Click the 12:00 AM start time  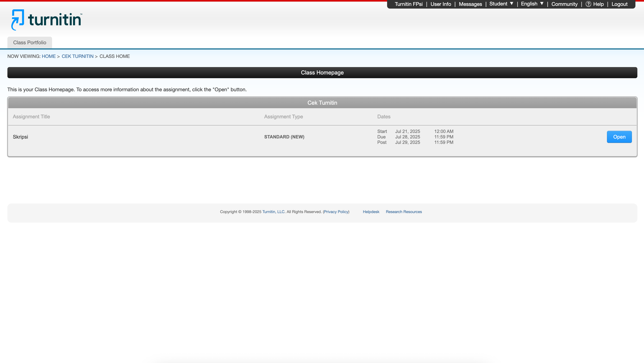click(443, 131)
